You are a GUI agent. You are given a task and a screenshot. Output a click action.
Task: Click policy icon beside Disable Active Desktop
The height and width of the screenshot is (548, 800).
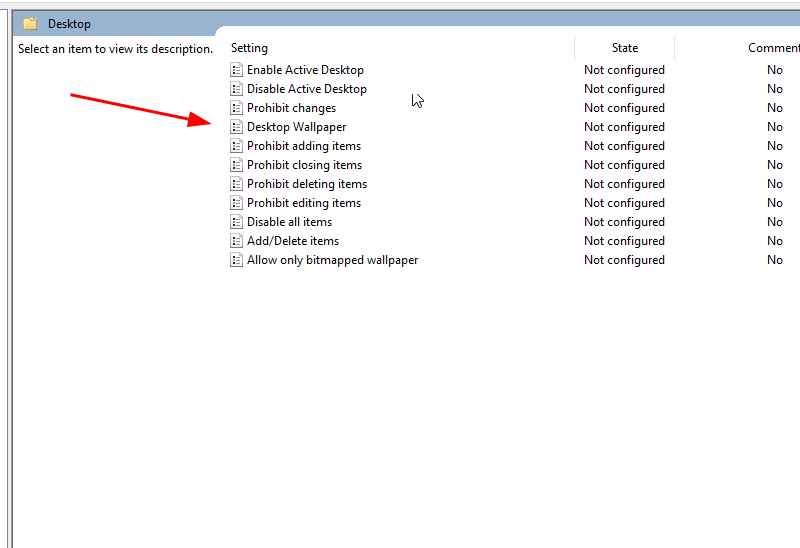tap(236, 89)
